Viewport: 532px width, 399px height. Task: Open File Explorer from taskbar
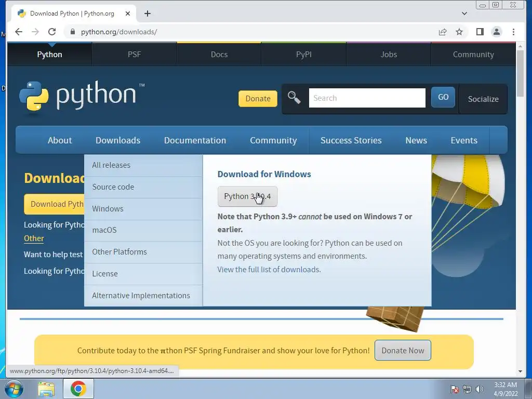coord(46,389)
